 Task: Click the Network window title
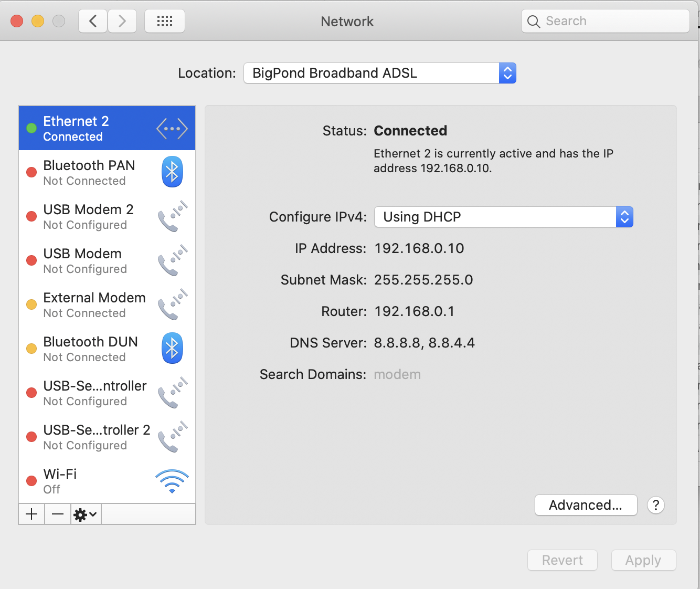(347, 22)
